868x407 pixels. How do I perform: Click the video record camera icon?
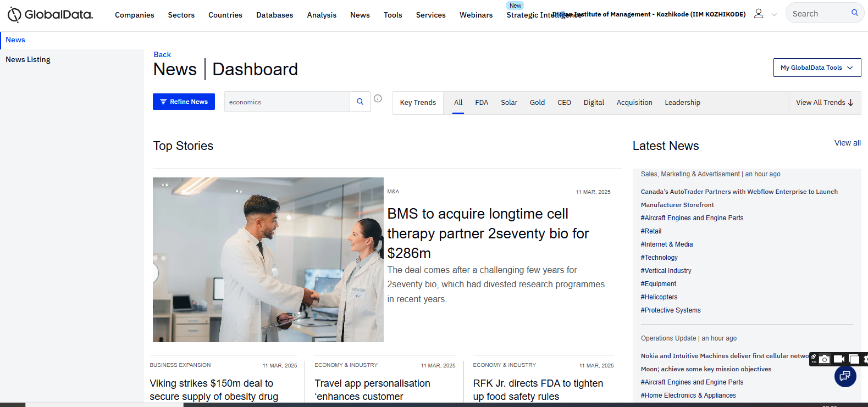pyautogui.click(x=839, y=359)
